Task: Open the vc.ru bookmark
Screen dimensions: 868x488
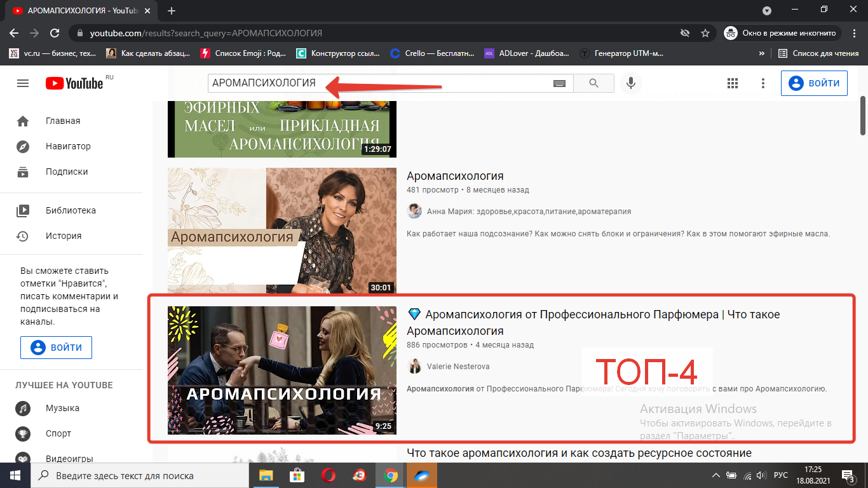Action: [x=53, y=53]
